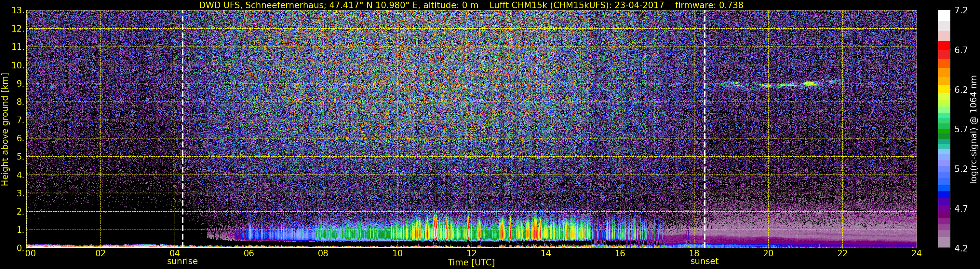Image resolution: width=980 pixels, height=269 pixels.
Task: Click the white dashed sunrise line
Action: coord(182,129)
